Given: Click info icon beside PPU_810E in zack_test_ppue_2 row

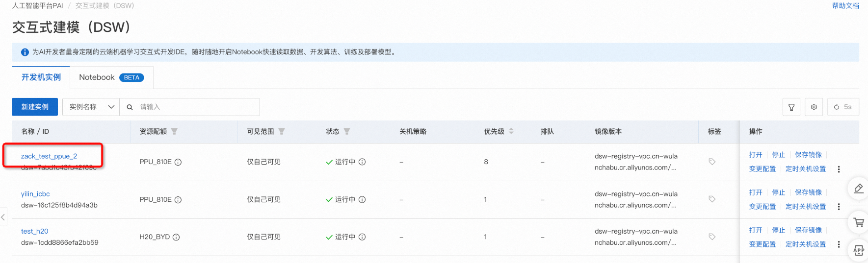Looking at the screenshot, I should point(178,162).
